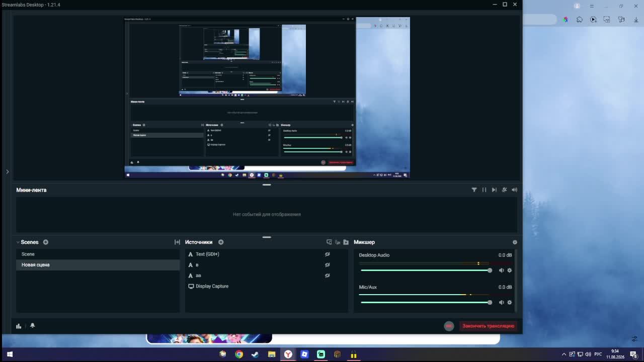The image size is (644, 362).
Task: Open Steam from the taskbar
Action: (255, 354)
